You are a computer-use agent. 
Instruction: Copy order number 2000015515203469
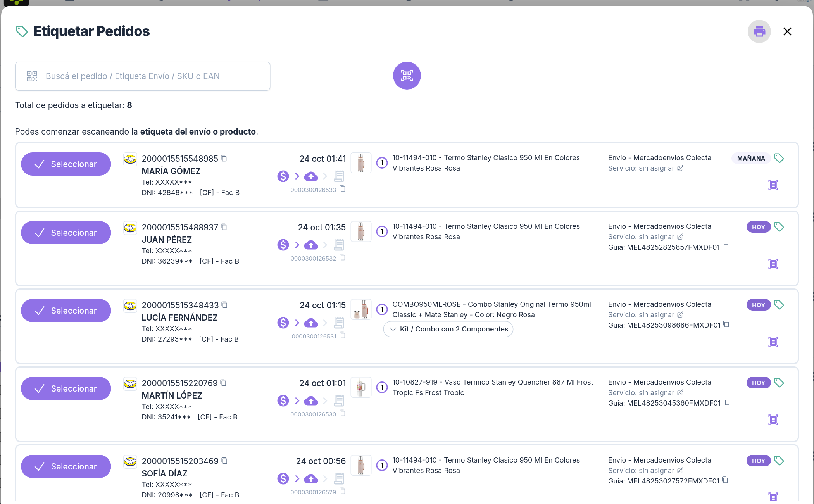pos(224,461)
